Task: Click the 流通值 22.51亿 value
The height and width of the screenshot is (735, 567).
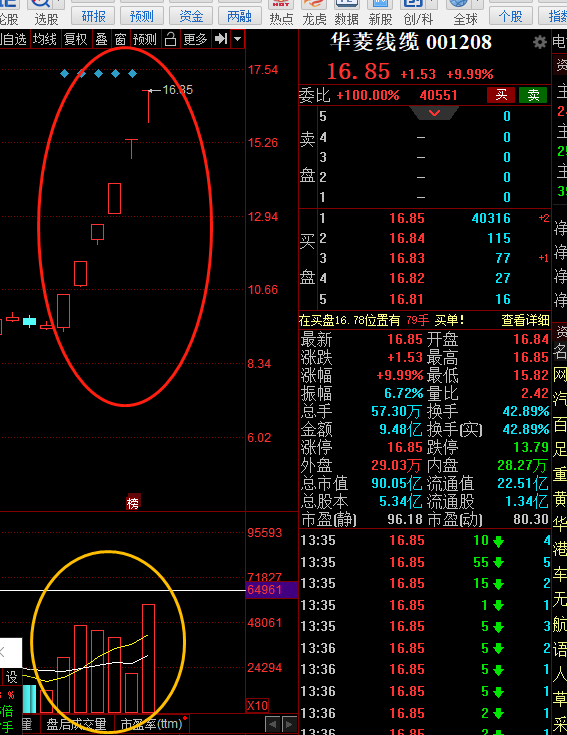Action: [522, 483]
